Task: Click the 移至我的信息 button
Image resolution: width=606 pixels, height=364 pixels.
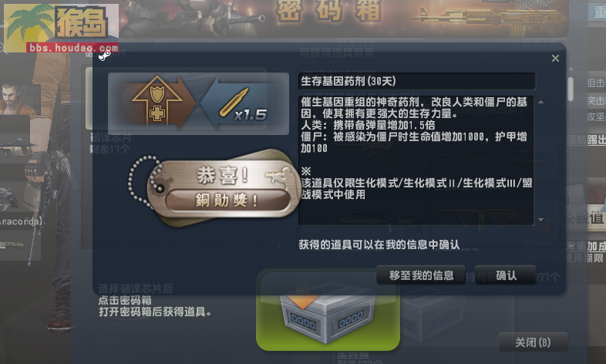Action: point(421,275)
